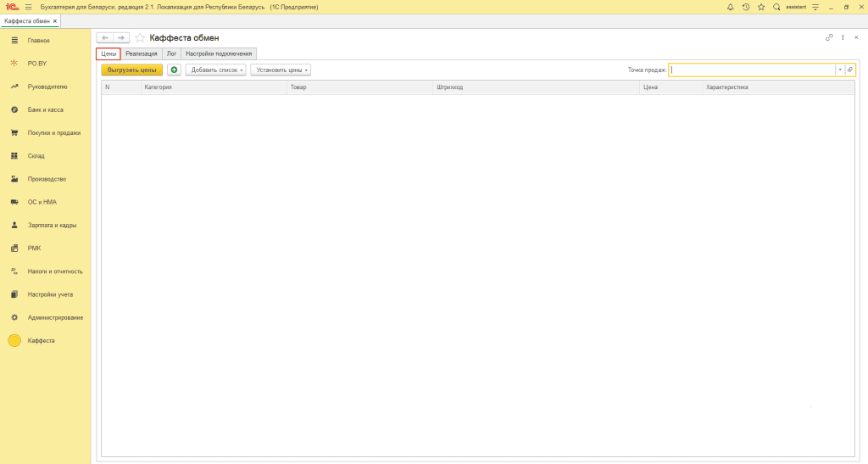Screen dimensions: 868x464
Task: Open Налоги и отчетность section
Action: (46, 271)
